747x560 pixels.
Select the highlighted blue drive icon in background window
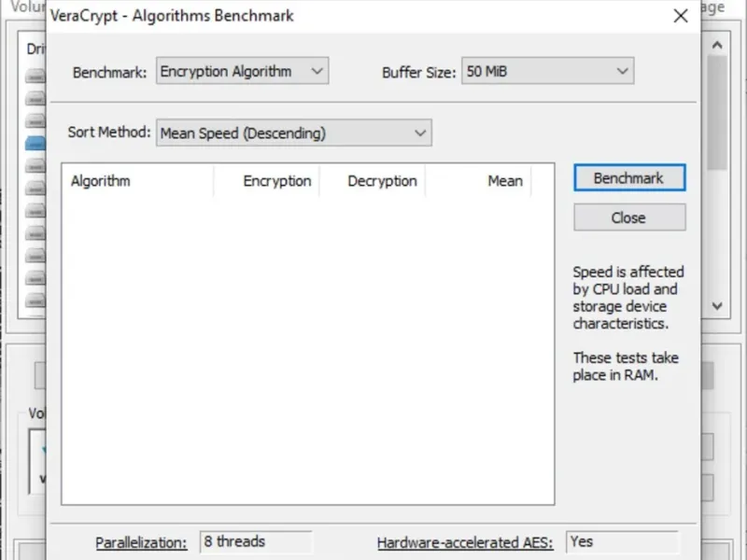coord(35,144)
